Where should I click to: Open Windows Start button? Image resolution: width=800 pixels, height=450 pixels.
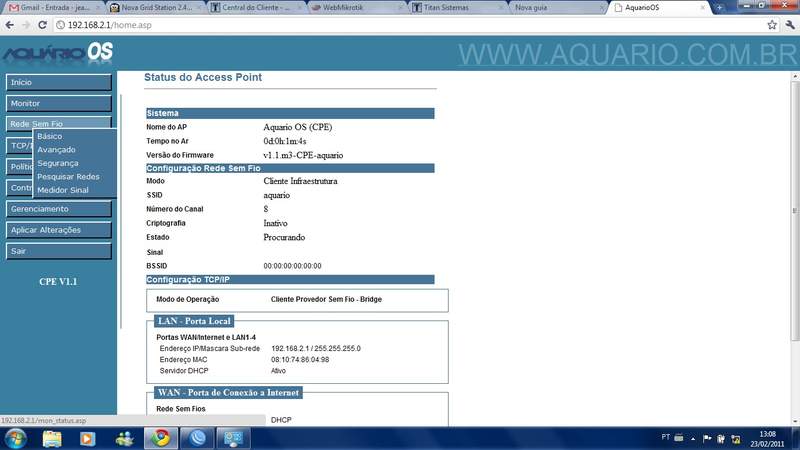15,438
